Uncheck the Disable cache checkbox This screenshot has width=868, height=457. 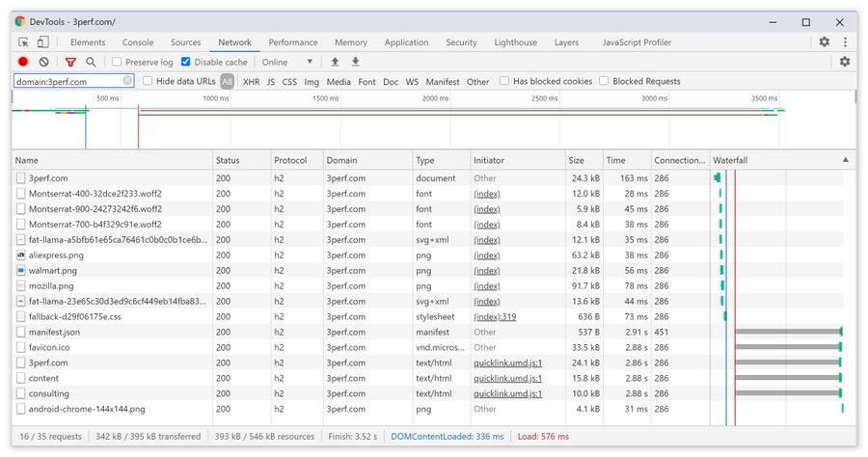186,62
